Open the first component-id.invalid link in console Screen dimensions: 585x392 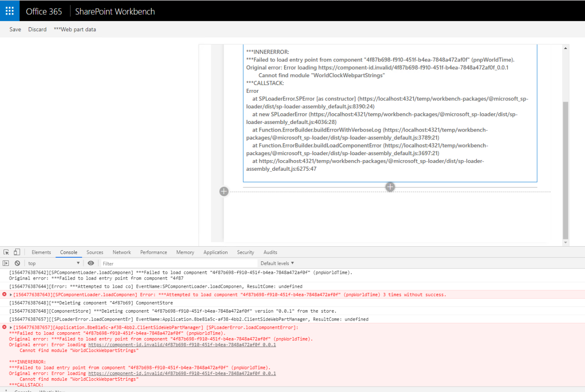182,345
